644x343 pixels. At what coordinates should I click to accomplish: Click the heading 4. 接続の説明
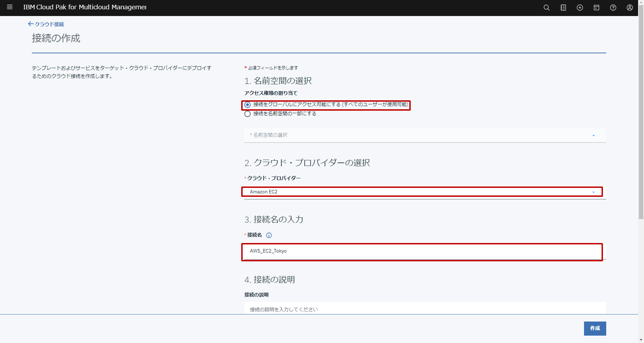(x=270, y=280)
